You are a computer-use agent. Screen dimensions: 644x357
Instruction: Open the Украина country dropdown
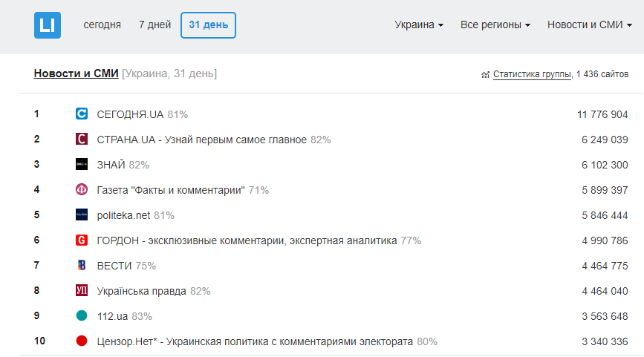click(x=419, y=24)
